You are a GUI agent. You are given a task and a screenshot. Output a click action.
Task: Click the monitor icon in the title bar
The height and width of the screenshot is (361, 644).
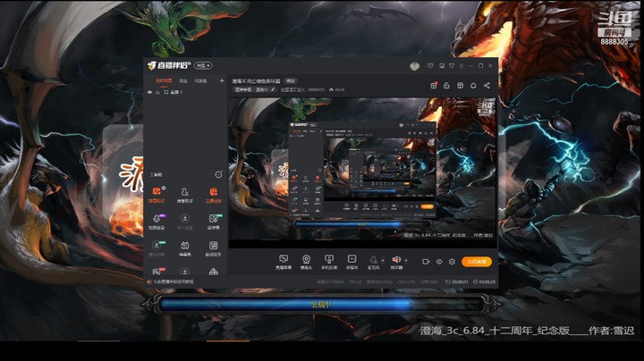442,65
